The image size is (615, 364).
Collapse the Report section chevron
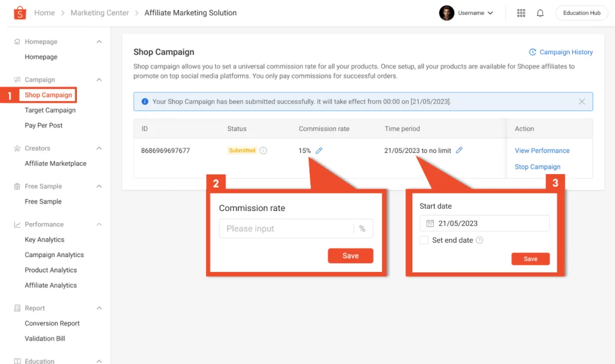click(99, 308)
